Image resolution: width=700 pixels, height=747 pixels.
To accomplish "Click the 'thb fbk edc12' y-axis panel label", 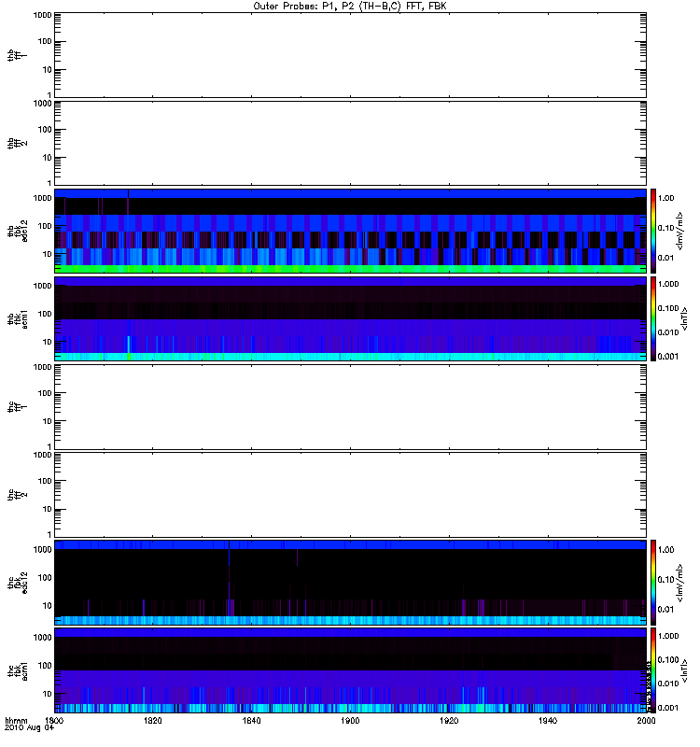I will (x=17, y=231).
